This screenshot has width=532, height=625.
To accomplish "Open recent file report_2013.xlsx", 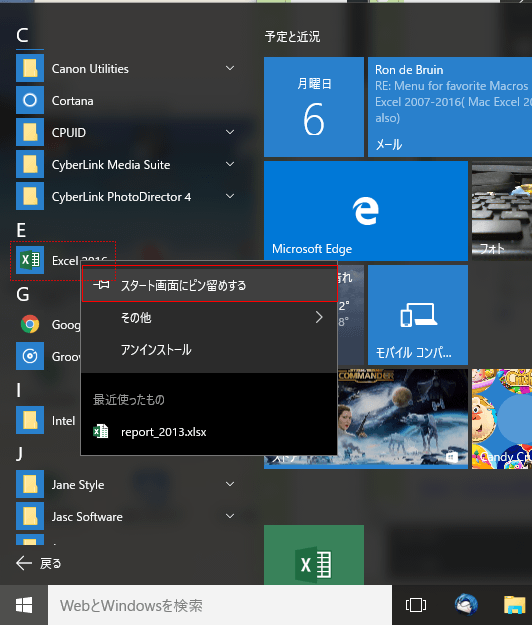I will (210, 432).
